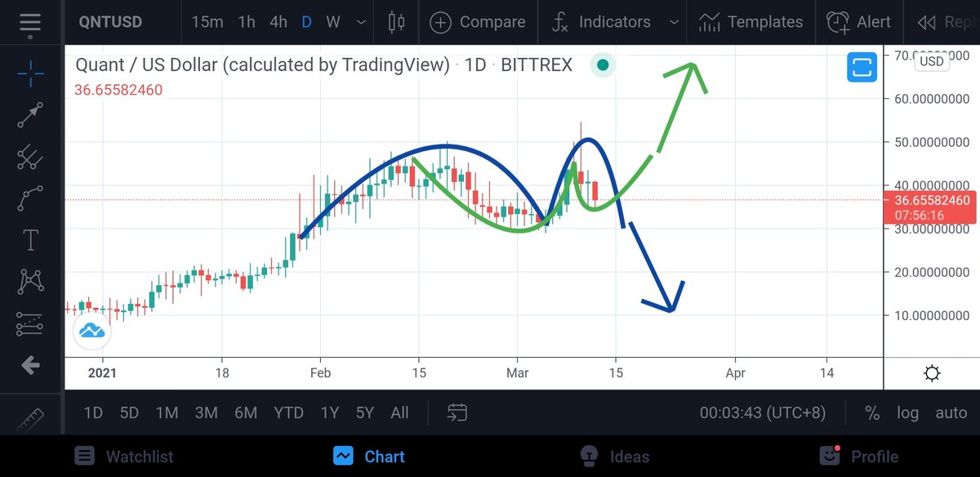Set range to 3M

click(x=206, y=412)
